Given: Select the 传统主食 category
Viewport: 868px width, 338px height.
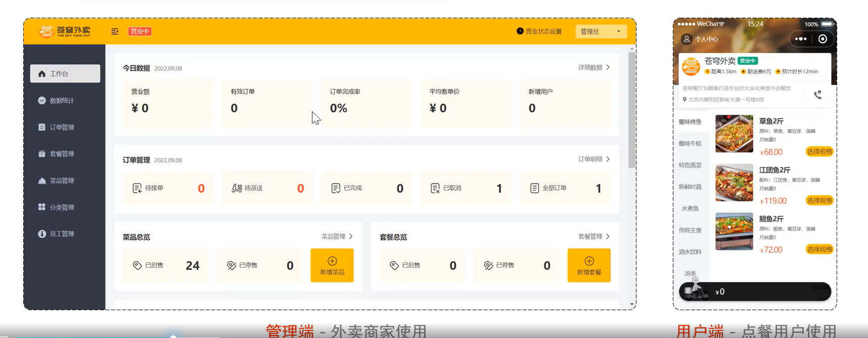Looking at the screenshot, I should tap(690, 230).
